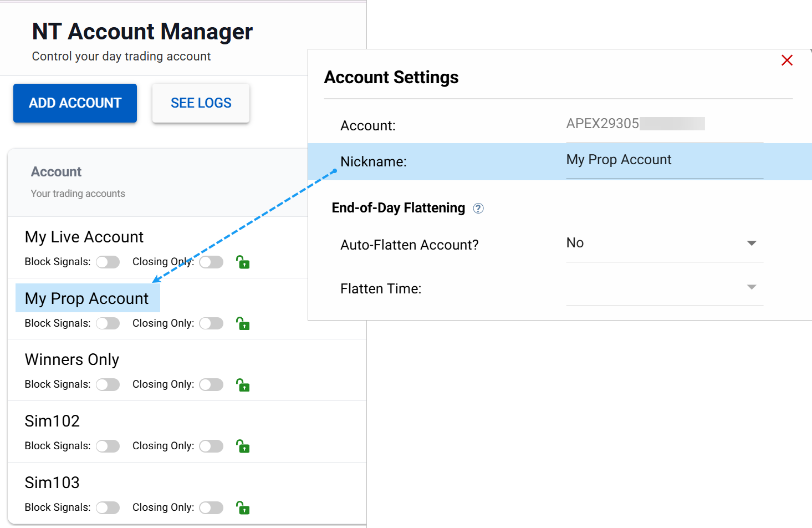
Task: Toggle Closing Only switch for Sim103
Action: coord(211,507)
